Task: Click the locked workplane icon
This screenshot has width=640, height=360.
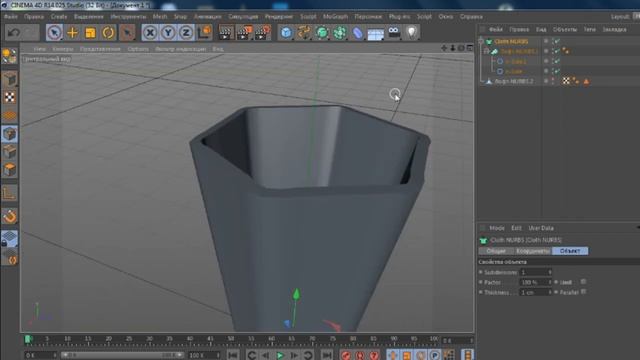Action: [9, 239]
